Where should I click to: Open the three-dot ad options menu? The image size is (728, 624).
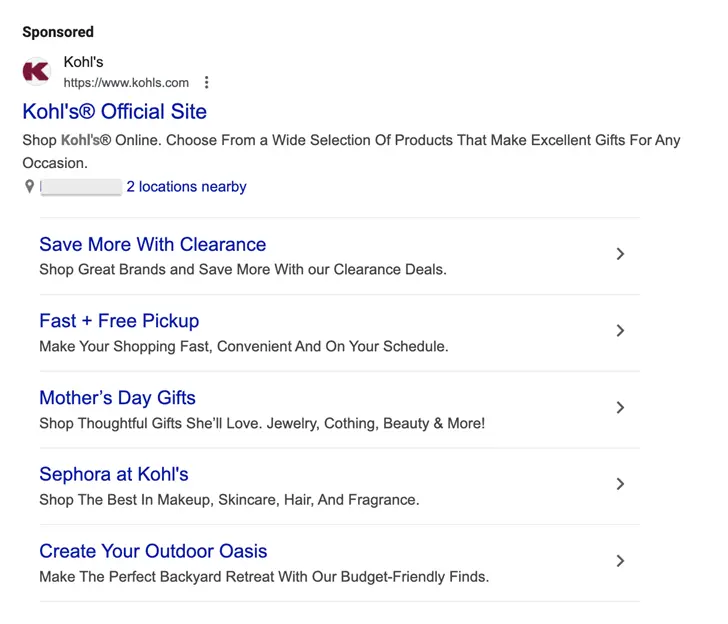[206, 83]
